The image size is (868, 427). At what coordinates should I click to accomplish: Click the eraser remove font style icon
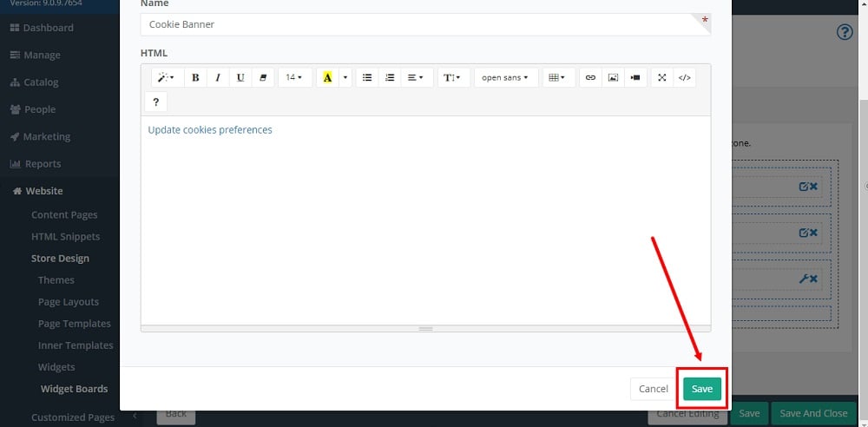pyautogui.click(x=263, y=77)
